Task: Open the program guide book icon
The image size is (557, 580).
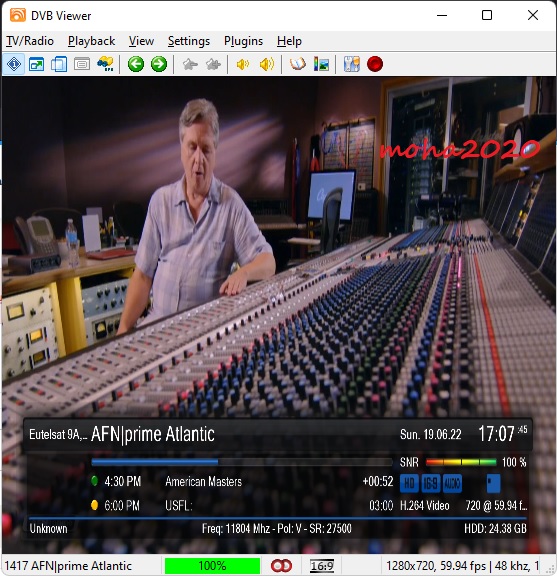Action: pyautogui.click(x=298, y=64)
